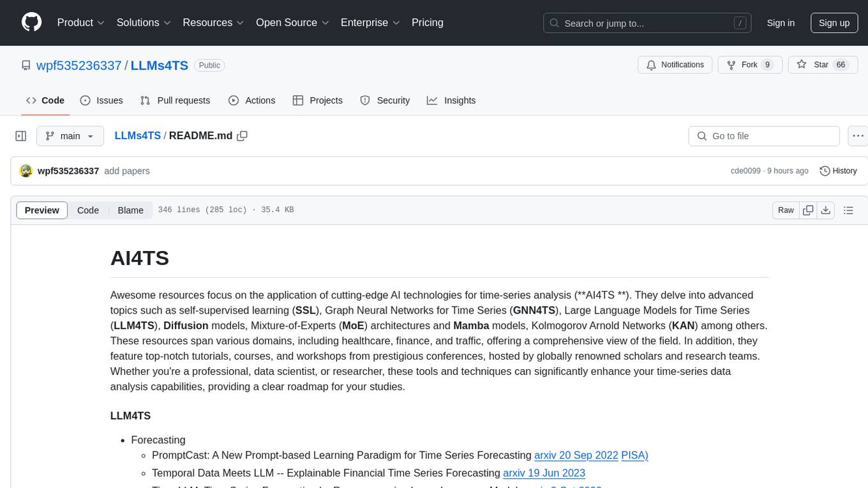Viewport: 868px width, 488px height.
Task: Open the Raw file view
Action: tap(786, 210)
